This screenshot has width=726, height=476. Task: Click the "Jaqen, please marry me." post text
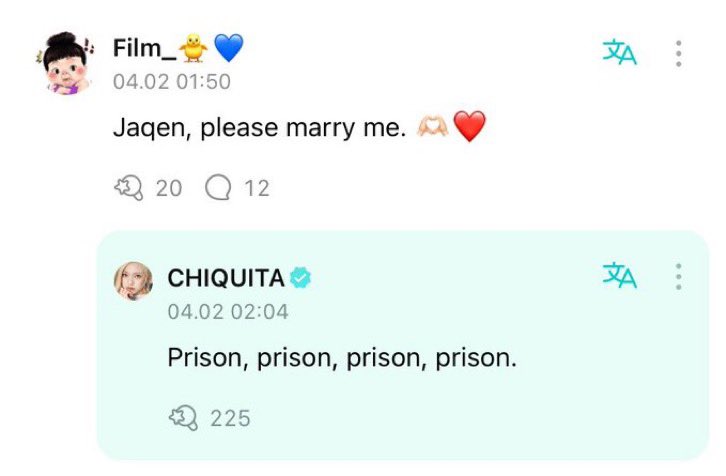[x=260, y=129]
